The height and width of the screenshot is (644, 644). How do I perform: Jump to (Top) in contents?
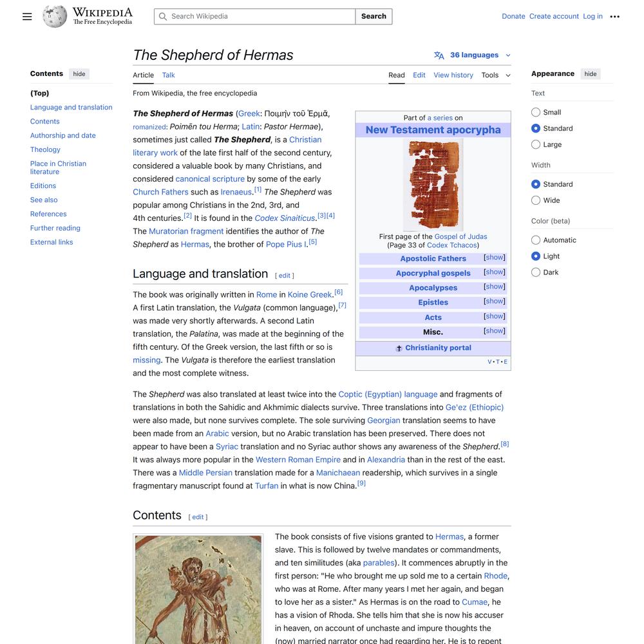(x=39, y=93)
